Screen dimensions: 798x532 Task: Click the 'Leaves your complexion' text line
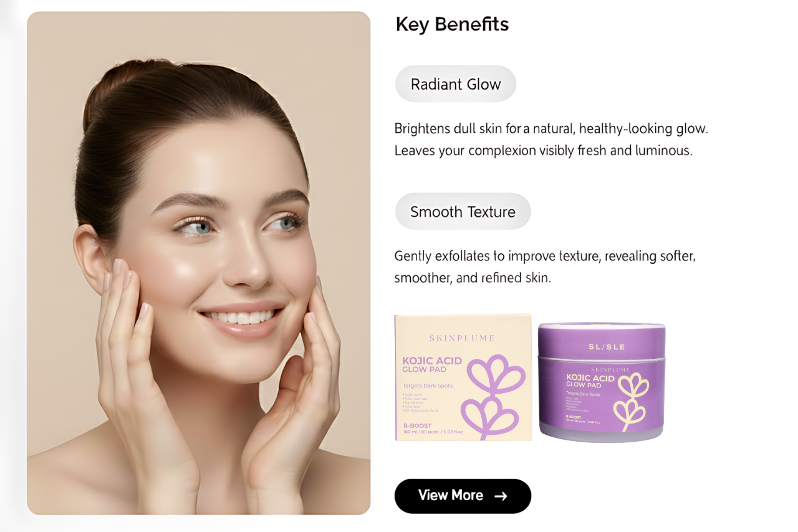(543, 151)
